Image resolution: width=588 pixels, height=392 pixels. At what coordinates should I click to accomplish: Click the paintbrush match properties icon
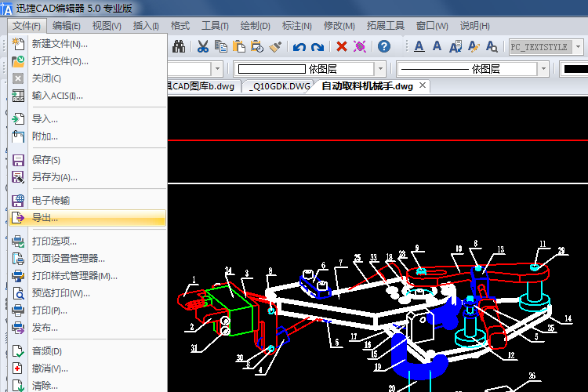tap(274, 46)
